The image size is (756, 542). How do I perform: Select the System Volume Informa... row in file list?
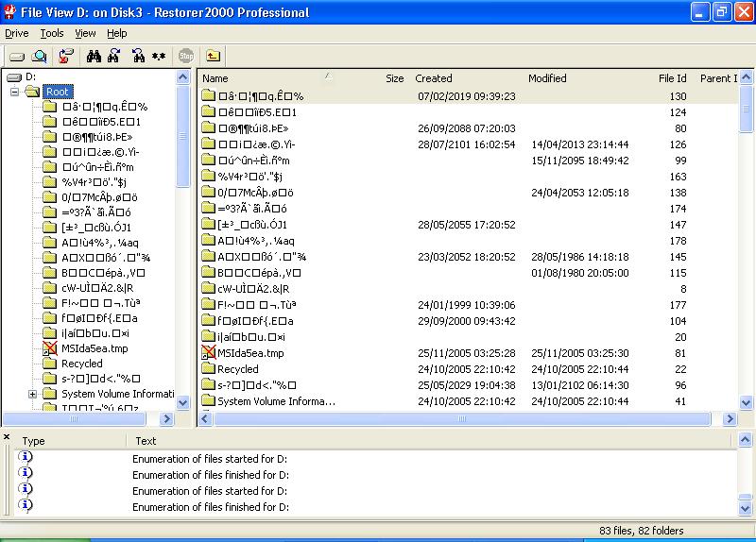pos(469,401)
